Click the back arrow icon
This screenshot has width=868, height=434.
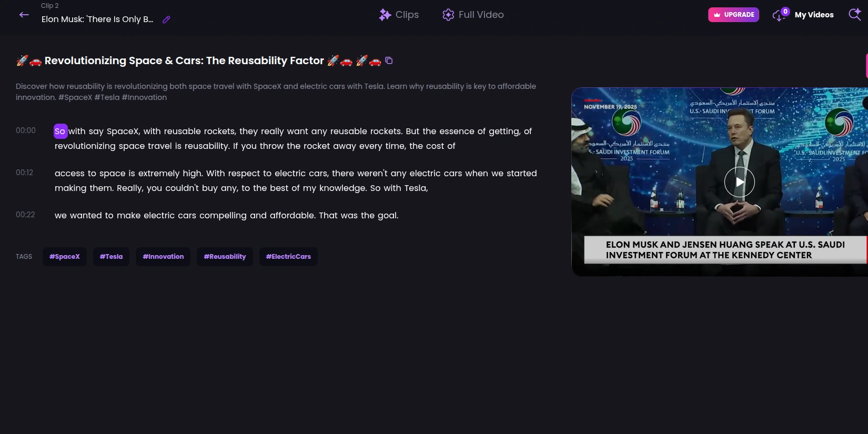[24, 15]
